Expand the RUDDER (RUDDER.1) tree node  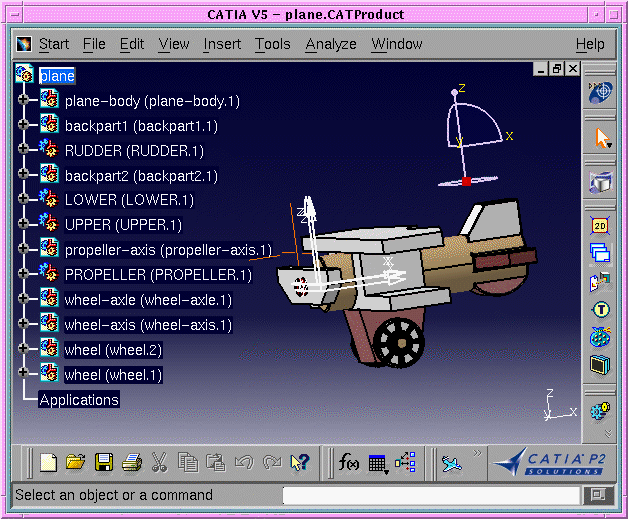coord(24,151)
